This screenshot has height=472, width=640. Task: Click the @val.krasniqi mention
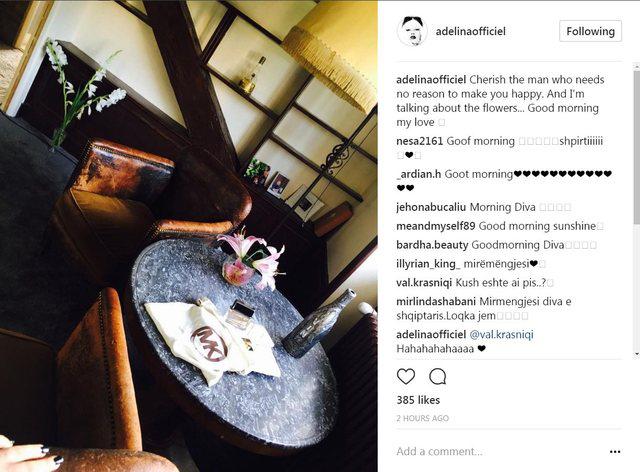coord(502,335)
